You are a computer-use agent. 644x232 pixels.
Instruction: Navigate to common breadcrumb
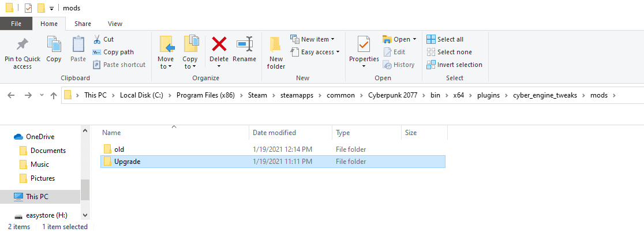340,95
